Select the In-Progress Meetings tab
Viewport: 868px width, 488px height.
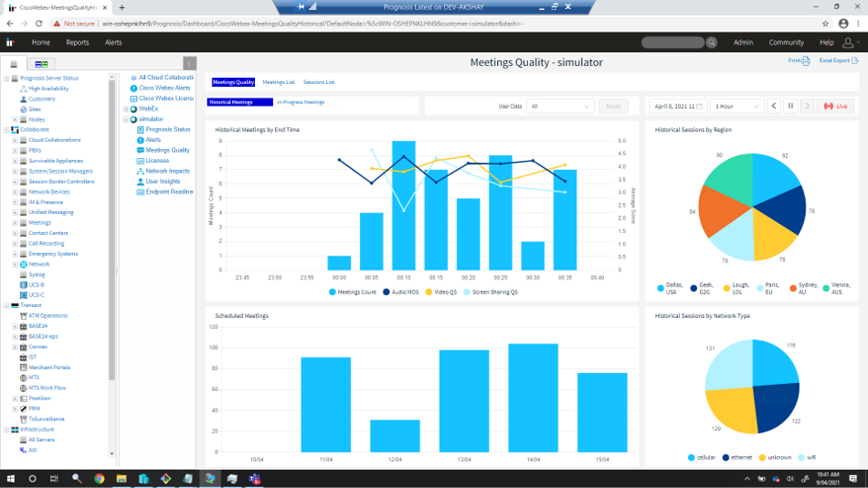coord(301,102)
